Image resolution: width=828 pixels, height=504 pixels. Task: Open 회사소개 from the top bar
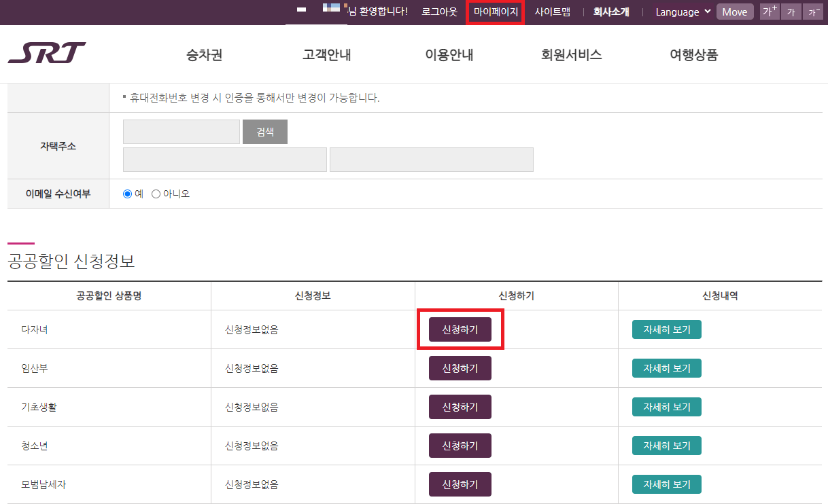tap(611, 12)
